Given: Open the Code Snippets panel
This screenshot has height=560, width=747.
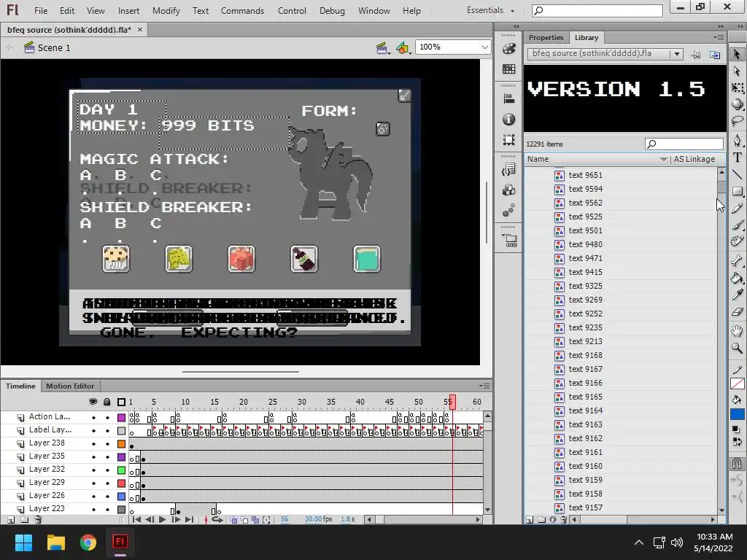Looking at the screenshot, I should (x=508, y=169).
